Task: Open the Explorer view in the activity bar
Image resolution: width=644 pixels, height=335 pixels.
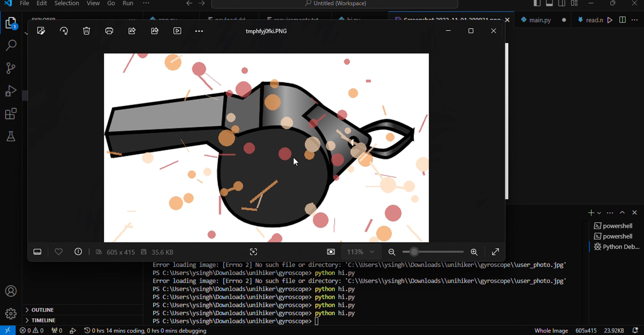Action: pos(11,23)
